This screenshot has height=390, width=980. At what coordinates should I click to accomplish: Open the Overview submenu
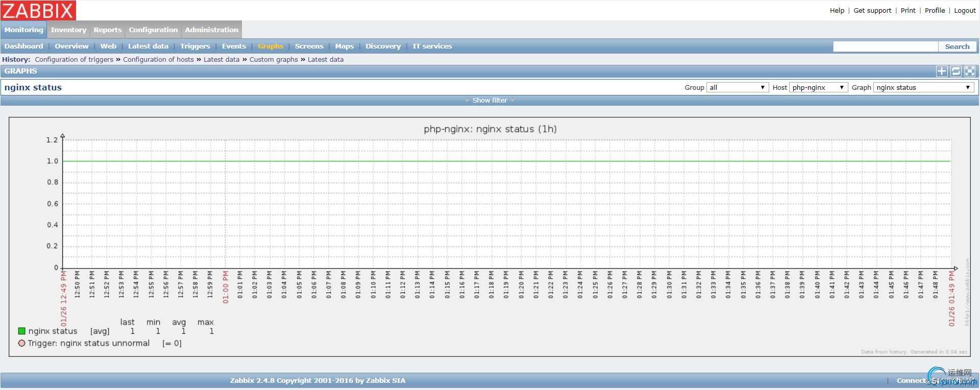71,46
